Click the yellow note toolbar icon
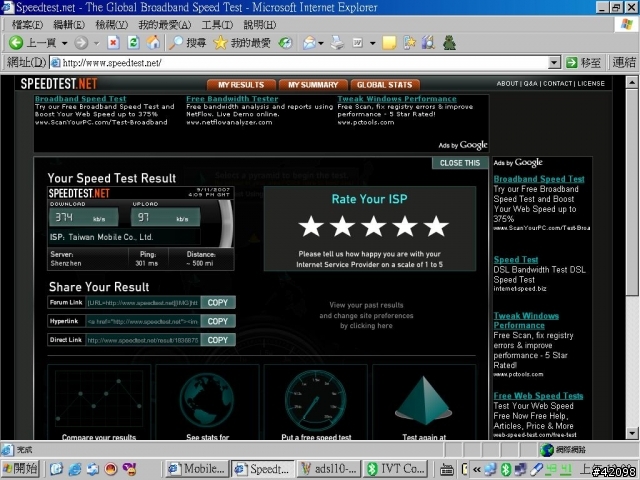Viewport: 640px width, 480px height. pyautogui.click(x=389, y=42)
